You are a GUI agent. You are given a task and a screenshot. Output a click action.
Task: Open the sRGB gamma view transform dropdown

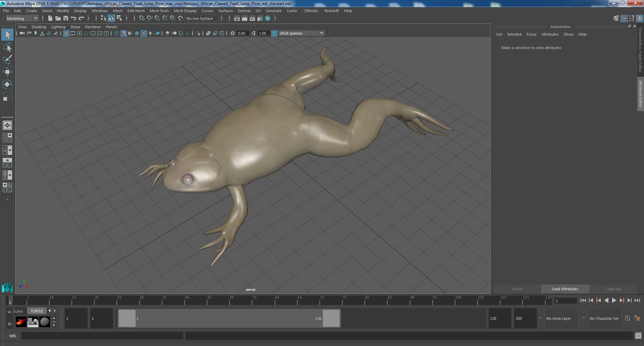click(x=301, y=33)
